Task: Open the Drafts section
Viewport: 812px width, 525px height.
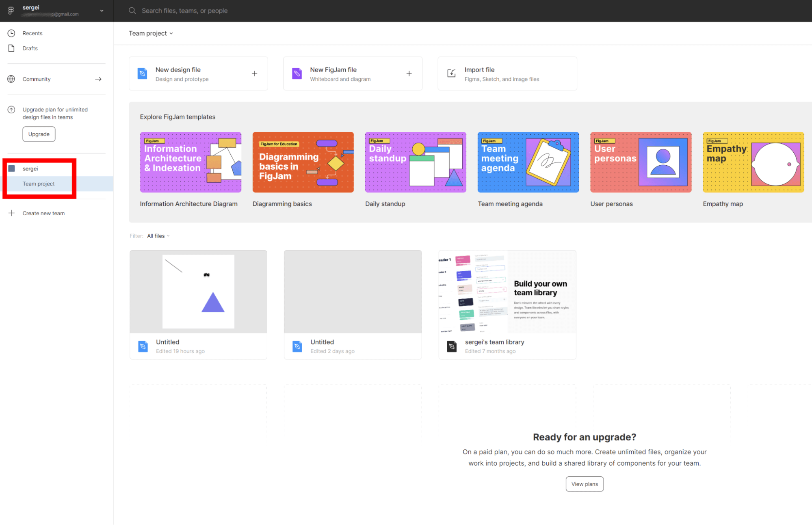Action: tap(30, 48)
